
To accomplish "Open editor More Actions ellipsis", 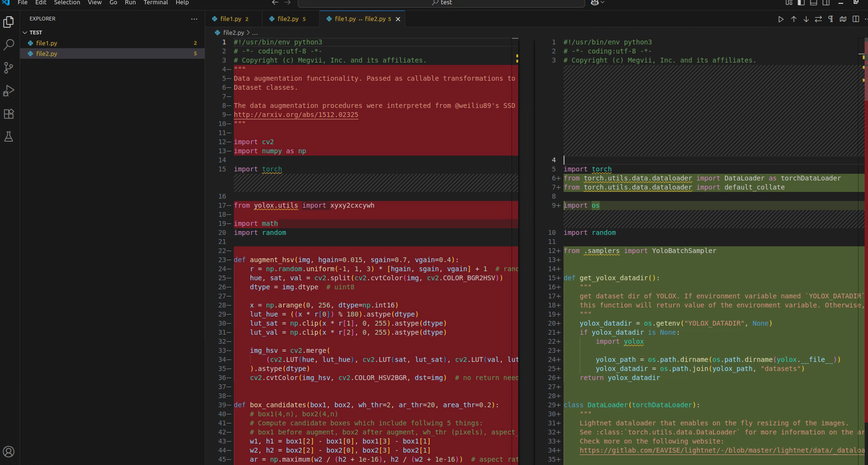I will 866,19.
